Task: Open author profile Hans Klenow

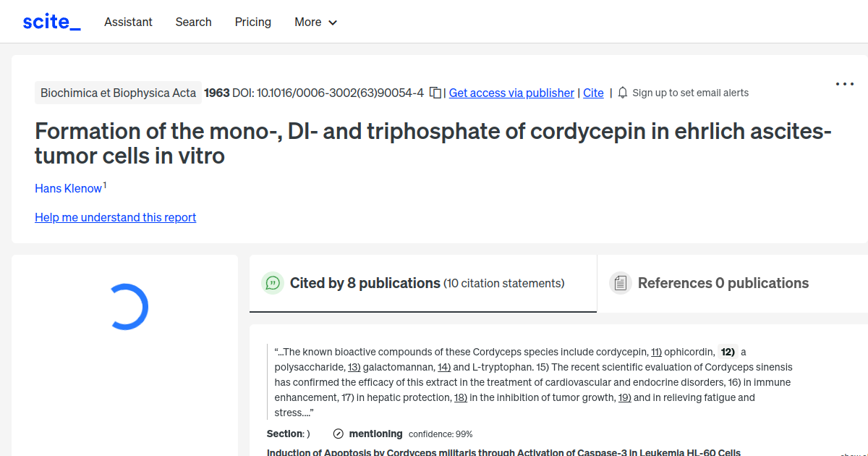Action: tap(67, 188)
